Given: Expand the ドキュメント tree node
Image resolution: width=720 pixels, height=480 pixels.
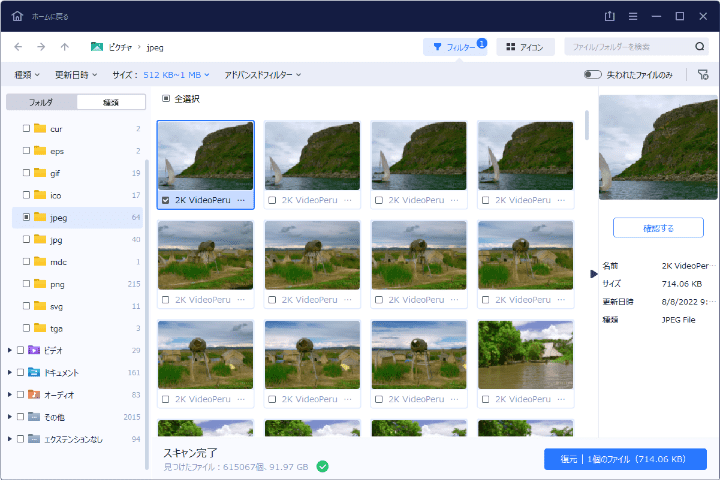Looking at the screenshot, I should (x=10, y=372).
